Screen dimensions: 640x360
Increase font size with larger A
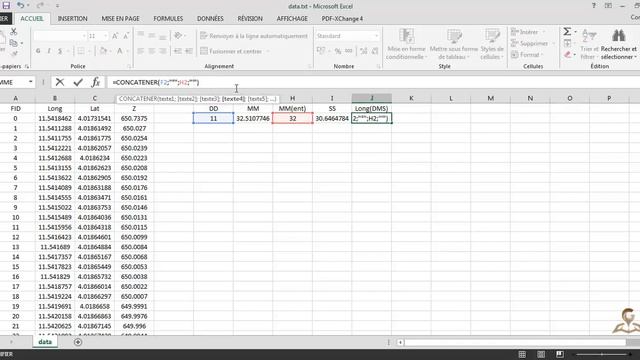115,36
